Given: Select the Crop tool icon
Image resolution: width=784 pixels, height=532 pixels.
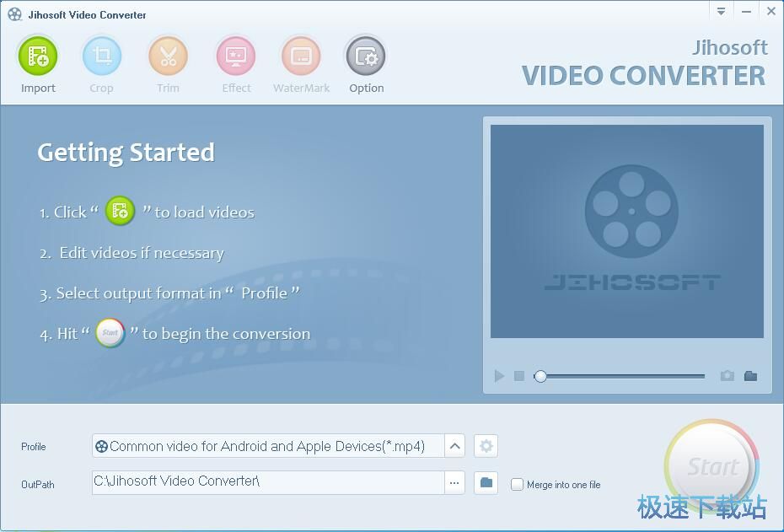Looking at the screenshot, I should click(101, 56).
